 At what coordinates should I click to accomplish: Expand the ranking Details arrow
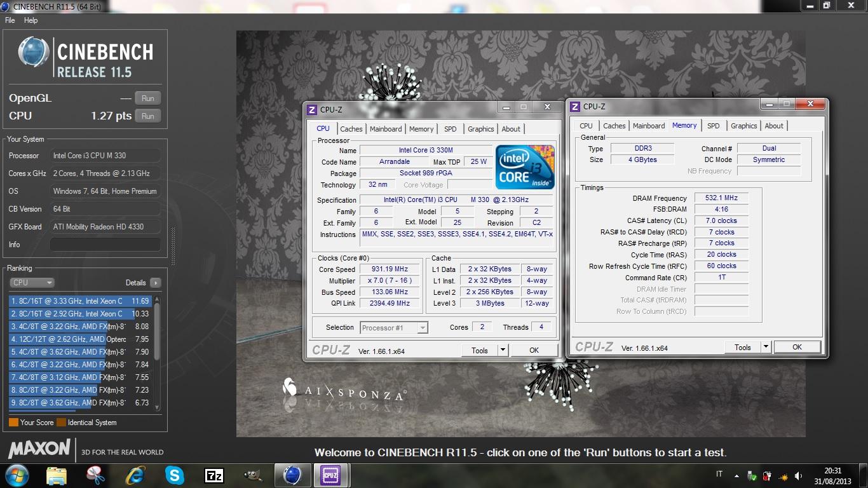156,283
